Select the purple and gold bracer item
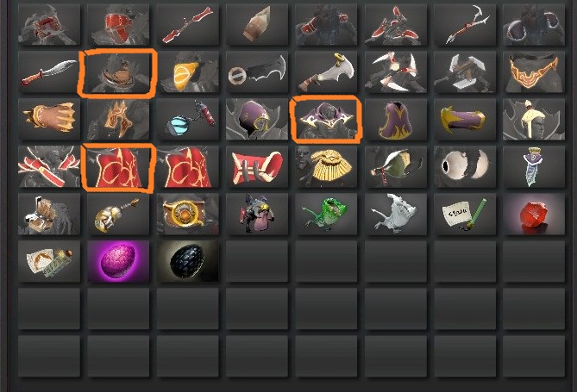This screenshot has height=392, width=577. [465, 120]
